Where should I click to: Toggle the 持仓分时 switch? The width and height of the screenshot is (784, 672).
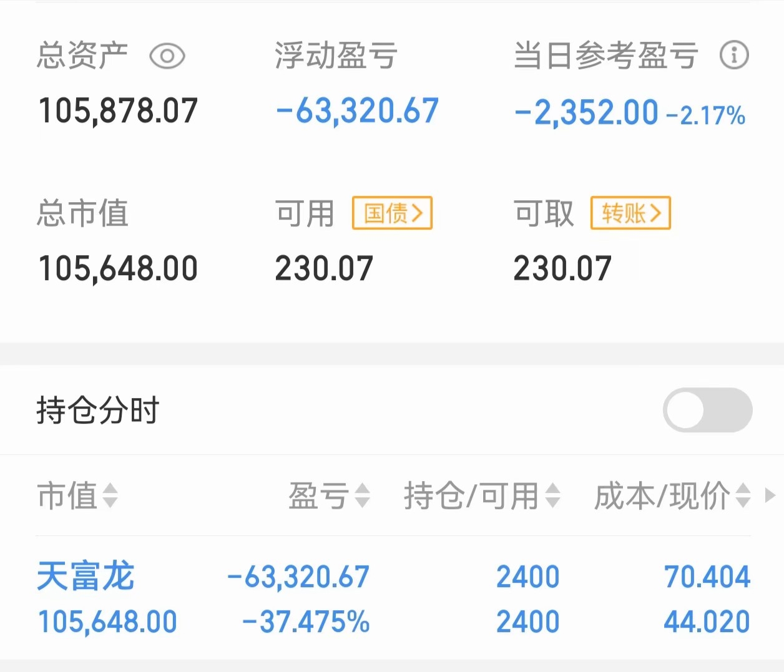708,410
